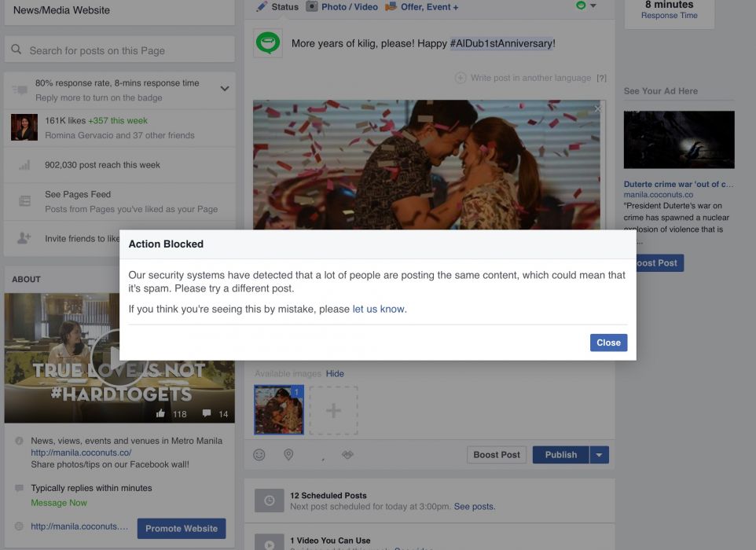Add another photo with the plus box
Screen dimensions: 756x550
[x=333, y=410]
